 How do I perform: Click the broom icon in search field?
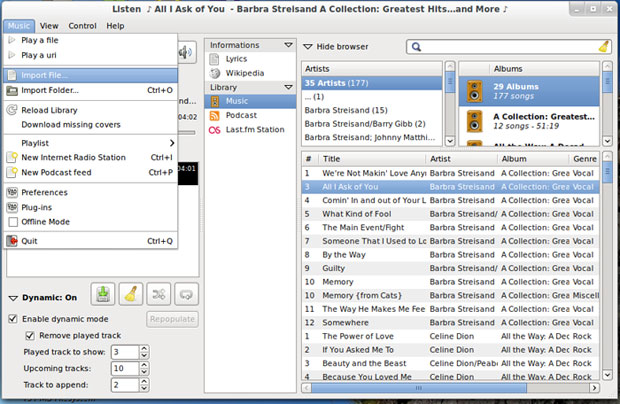tap(604, 47)
